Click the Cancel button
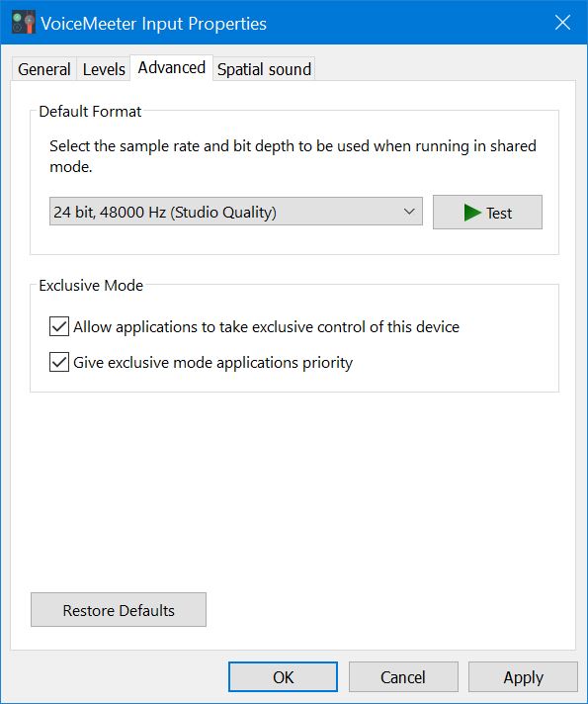 tap(403, 677)
